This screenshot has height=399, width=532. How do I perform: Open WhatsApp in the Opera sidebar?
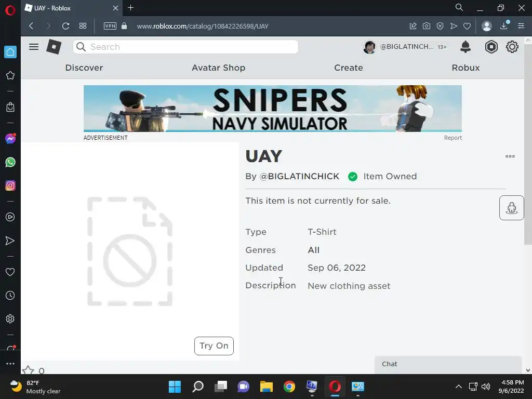(x=10, y=162)
